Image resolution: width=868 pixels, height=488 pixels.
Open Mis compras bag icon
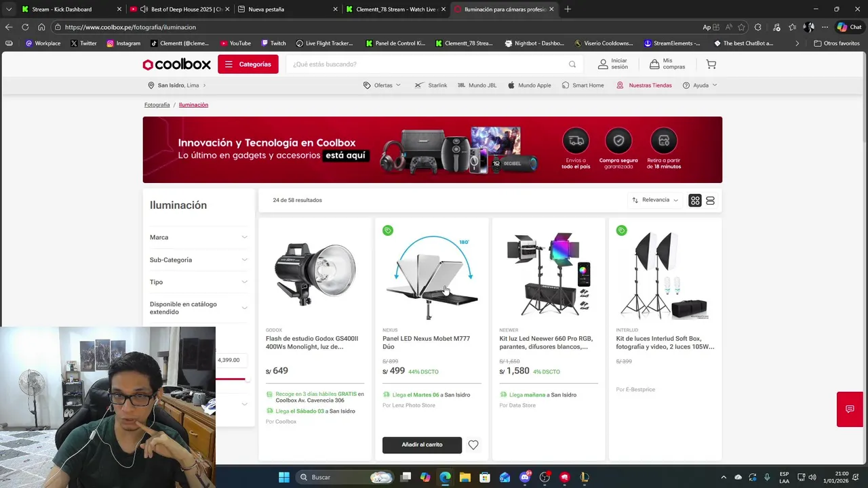pyautogui.click(x=654, y=64)
